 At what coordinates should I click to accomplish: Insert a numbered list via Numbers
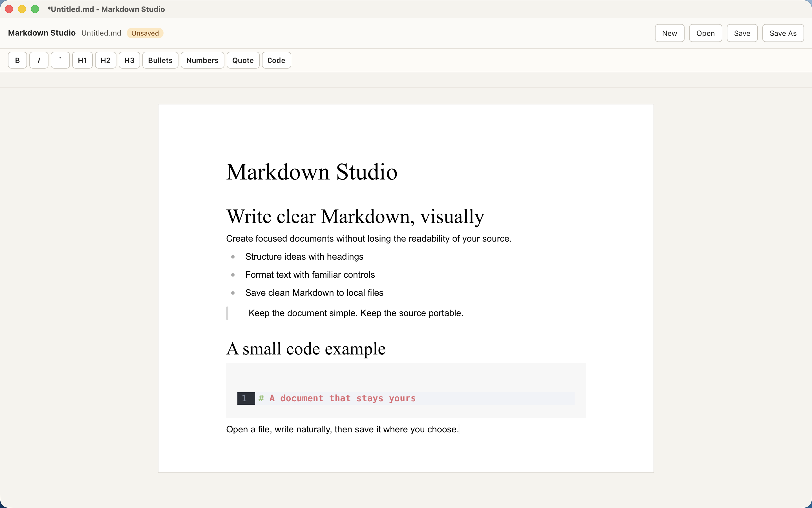202,60
